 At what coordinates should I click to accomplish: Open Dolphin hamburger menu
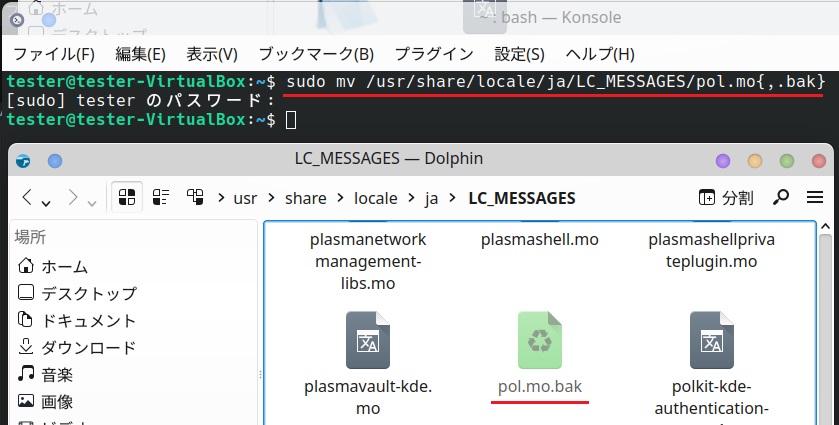click(814, 197)
